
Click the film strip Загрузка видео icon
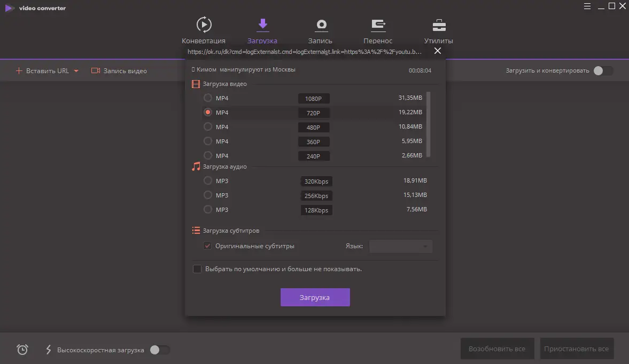tap(196, 84)
